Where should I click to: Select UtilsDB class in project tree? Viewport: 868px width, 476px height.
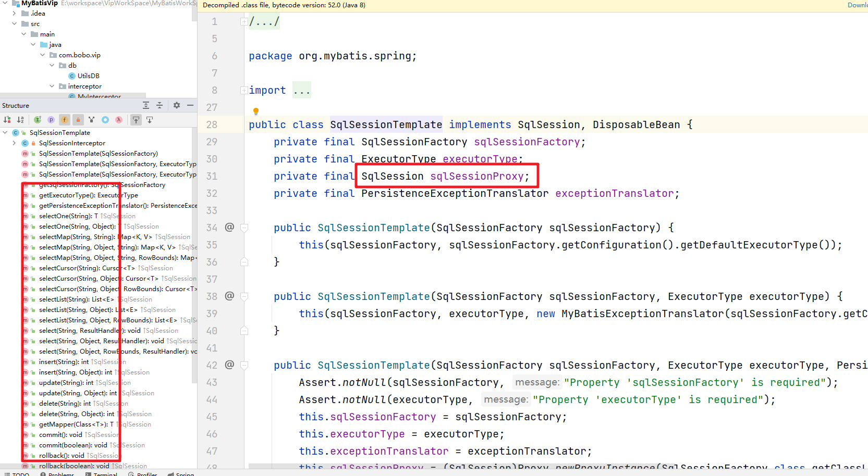tap(88, 76)
